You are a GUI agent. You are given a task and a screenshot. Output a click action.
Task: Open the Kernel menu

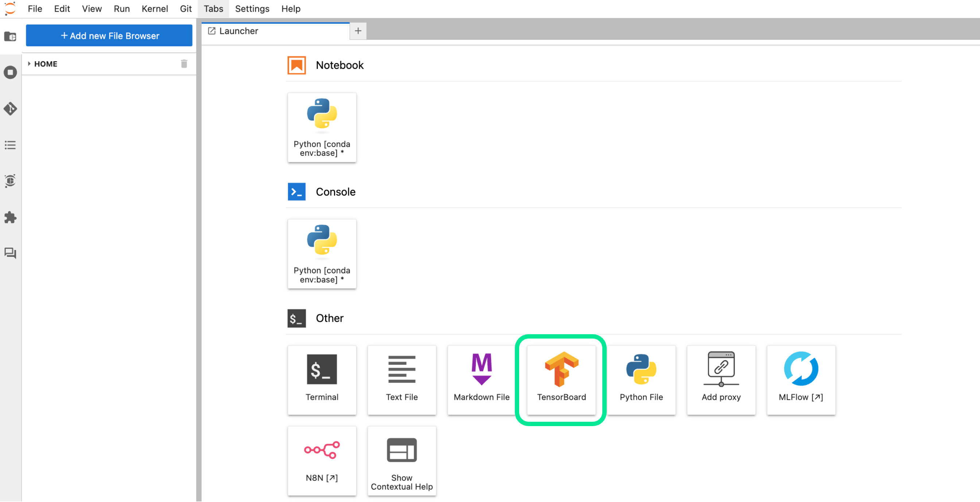click(155, 9)
